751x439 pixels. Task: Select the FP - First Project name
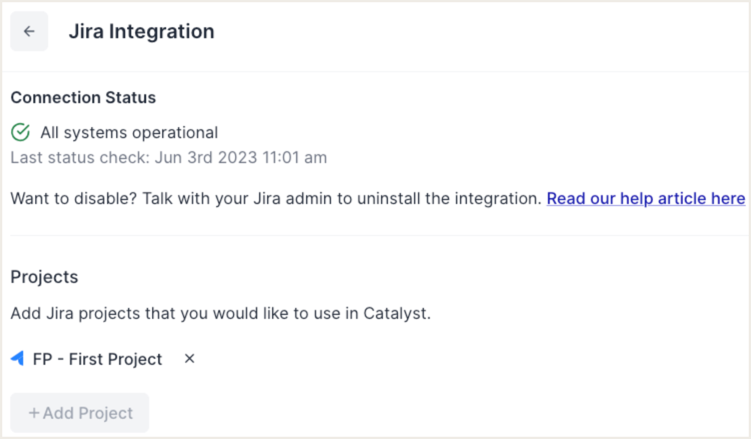97,359
